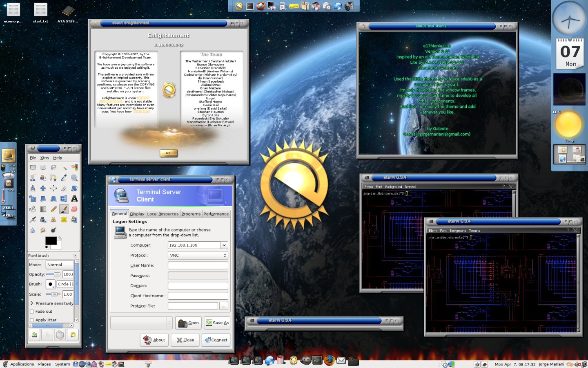The image size is (588, 368).
Task: Open Firefox from the bottom dock
Action: [329, 360]
